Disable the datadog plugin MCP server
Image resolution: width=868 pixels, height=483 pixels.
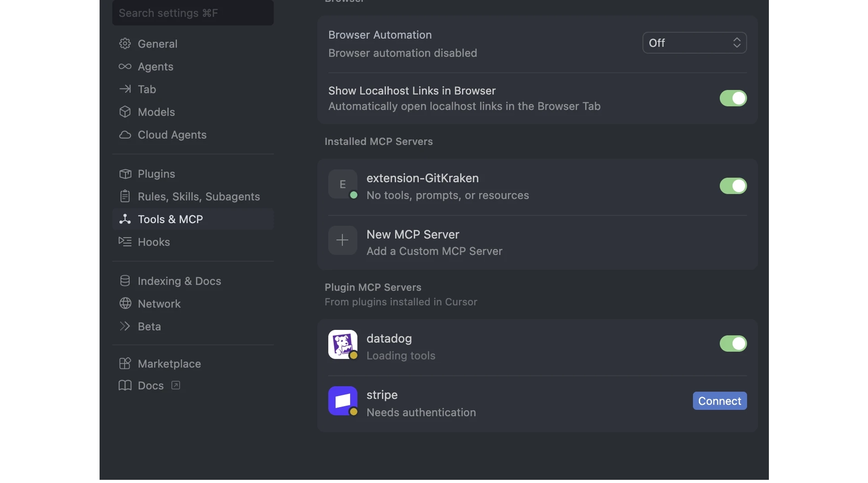tap(733, 344)
